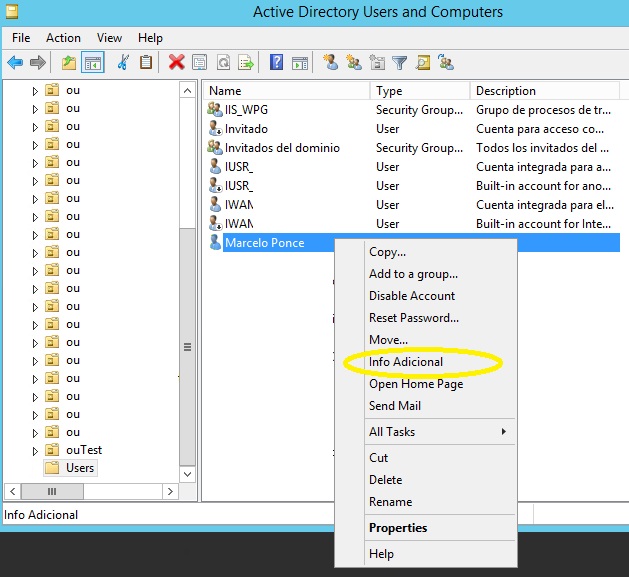Toggle the Show/Hide Console Tree icon
Screen dimensions: 629x577
pos(92,62)
